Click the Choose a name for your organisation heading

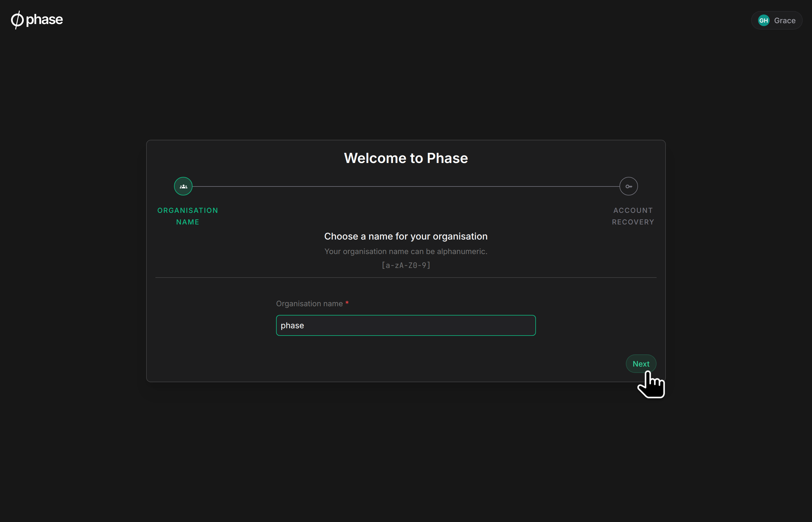(406, 236)
